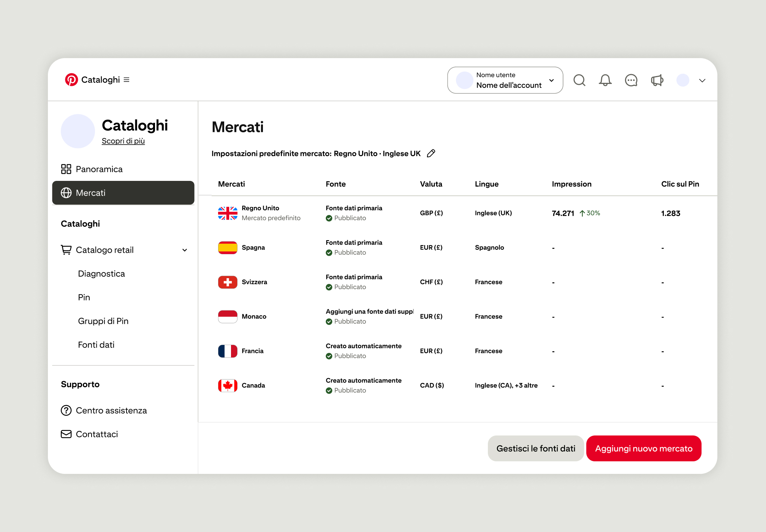This screenshot has width=766, height=532.
Task: Open the hamburger menu next to Cataloghi
Action: (127, 80)
